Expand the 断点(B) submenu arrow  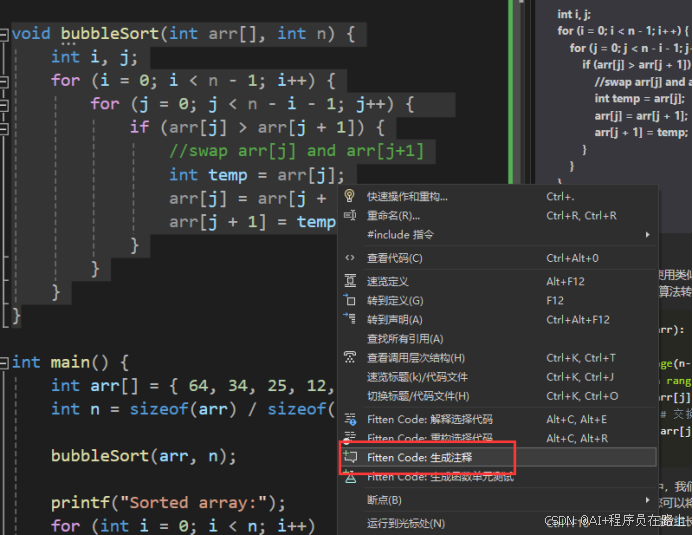pyautogui.click(x=647, y=500)
